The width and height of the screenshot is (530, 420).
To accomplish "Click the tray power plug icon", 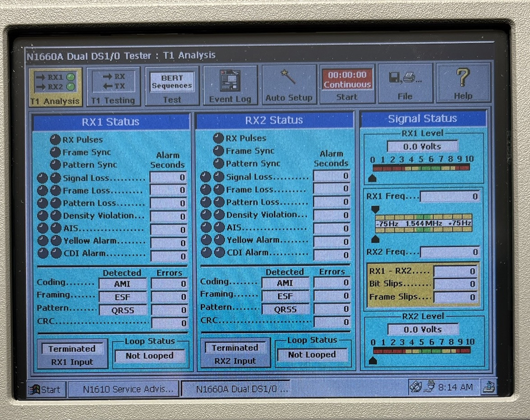I will coord(430,387).
